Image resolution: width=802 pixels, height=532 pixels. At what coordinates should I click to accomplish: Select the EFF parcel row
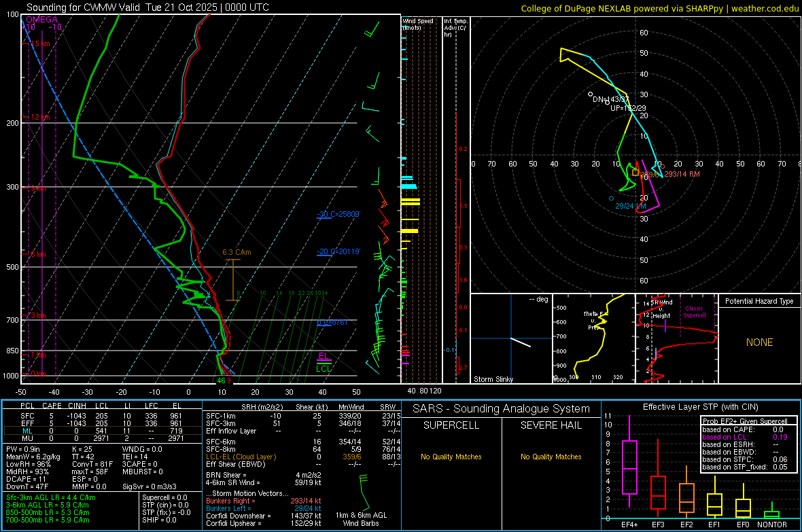click(x=101, y=423)
